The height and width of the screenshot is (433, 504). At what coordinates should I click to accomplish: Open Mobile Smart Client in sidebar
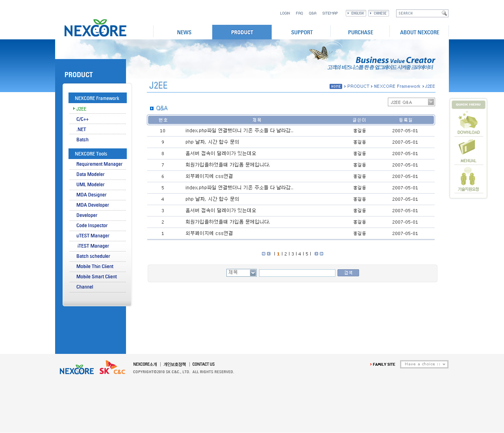96,277
